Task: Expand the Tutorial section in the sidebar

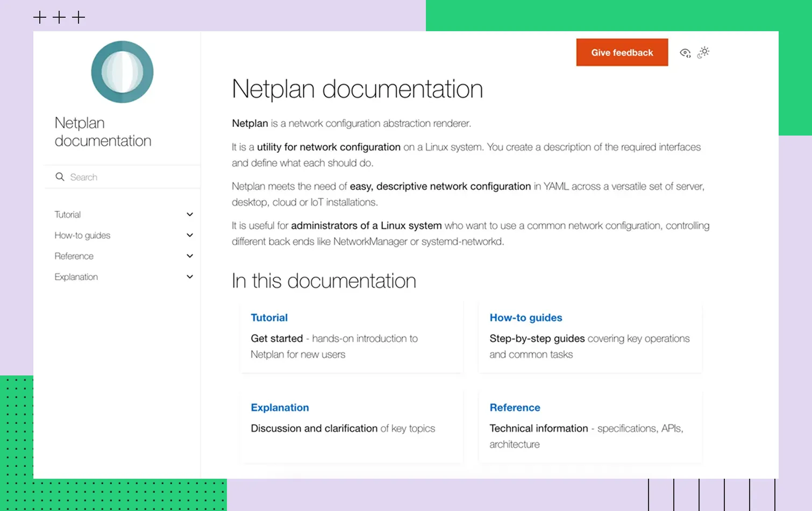Action: (189, 214)
